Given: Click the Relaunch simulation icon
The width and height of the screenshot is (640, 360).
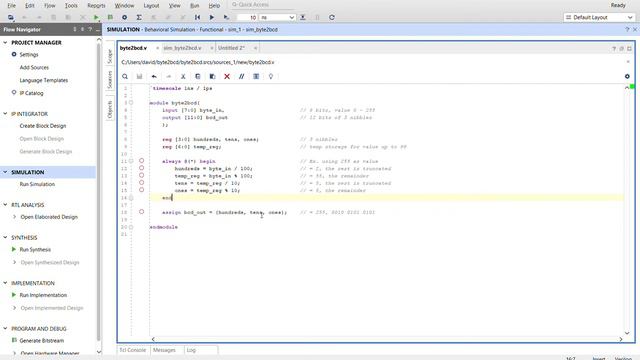Looking at the screenshot, I should coord(332,18).
